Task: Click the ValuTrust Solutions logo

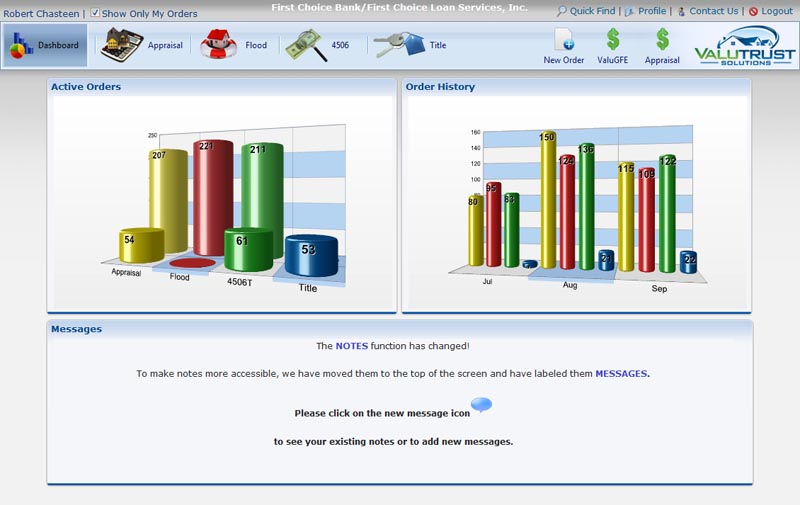Action: coord(743,46)
